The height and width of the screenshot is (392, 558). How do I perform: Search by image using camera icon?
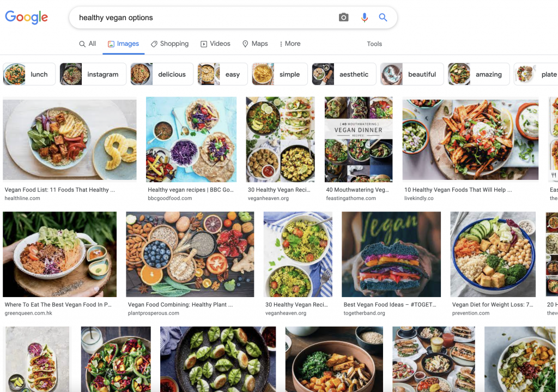point(343,17)
